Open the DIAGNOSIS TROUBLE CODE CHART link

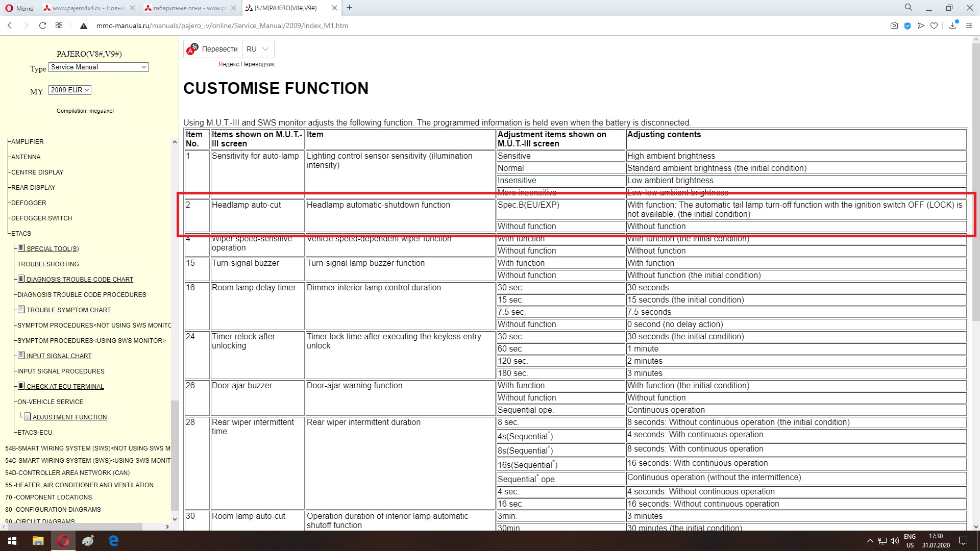[80, 280]
